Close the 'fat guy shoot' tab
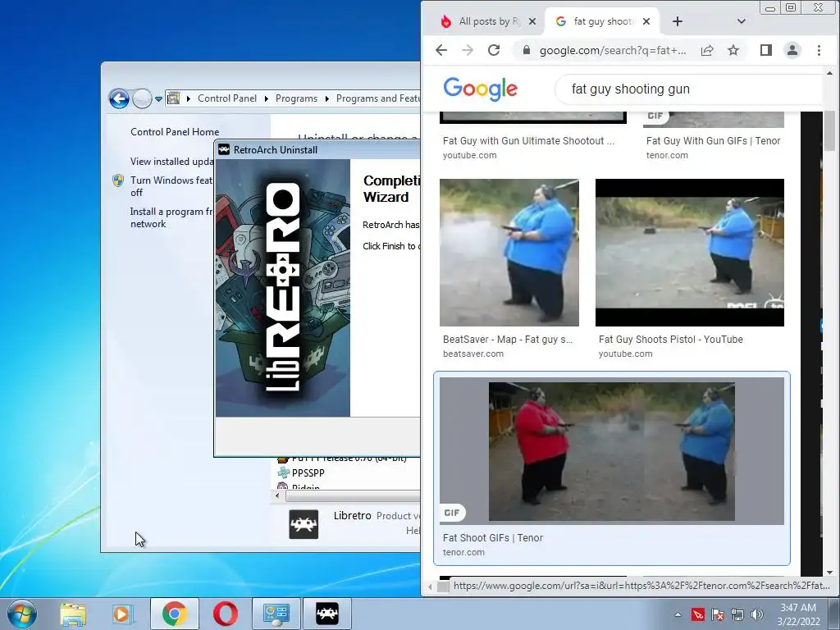This screenshot has width=840, height=630. pyautogui.click(x=646, y=21)
